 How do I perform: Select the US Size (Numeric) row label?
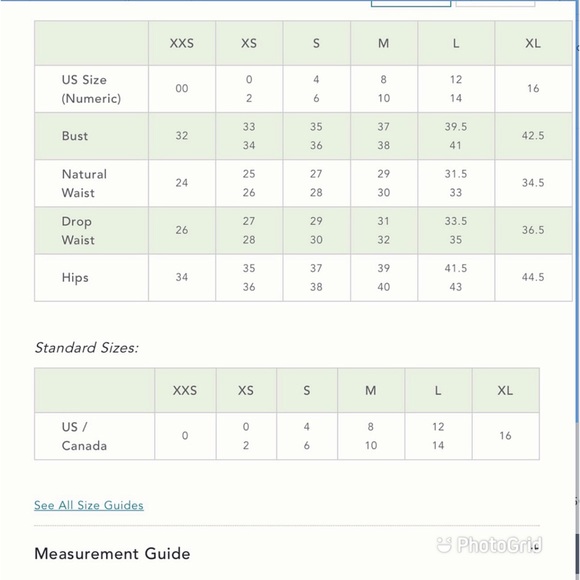click(91, 89)
